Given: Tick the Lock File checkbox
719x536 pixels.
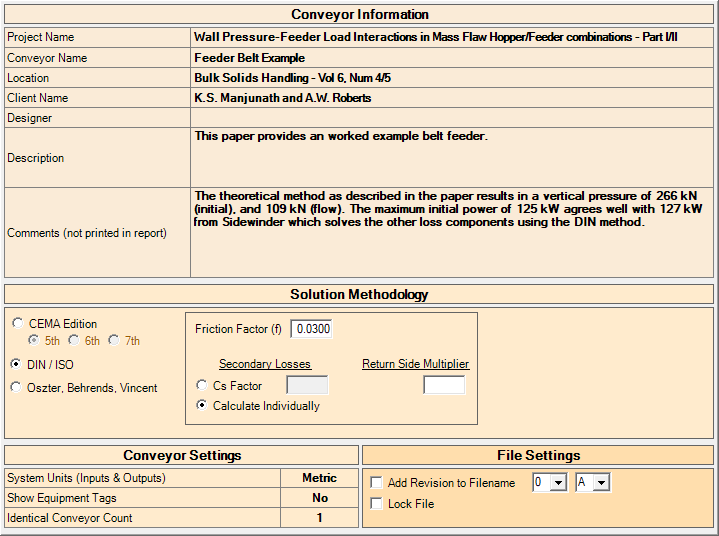Looking at the screenshot, I should (x=376, y=504).
